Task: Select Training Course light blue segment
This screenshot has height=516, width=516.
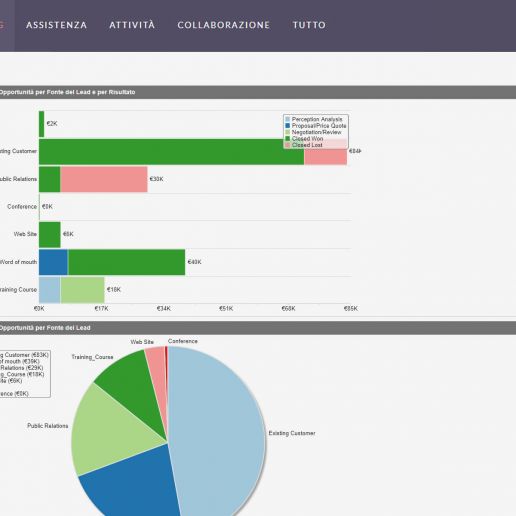Action: point(49,290)
